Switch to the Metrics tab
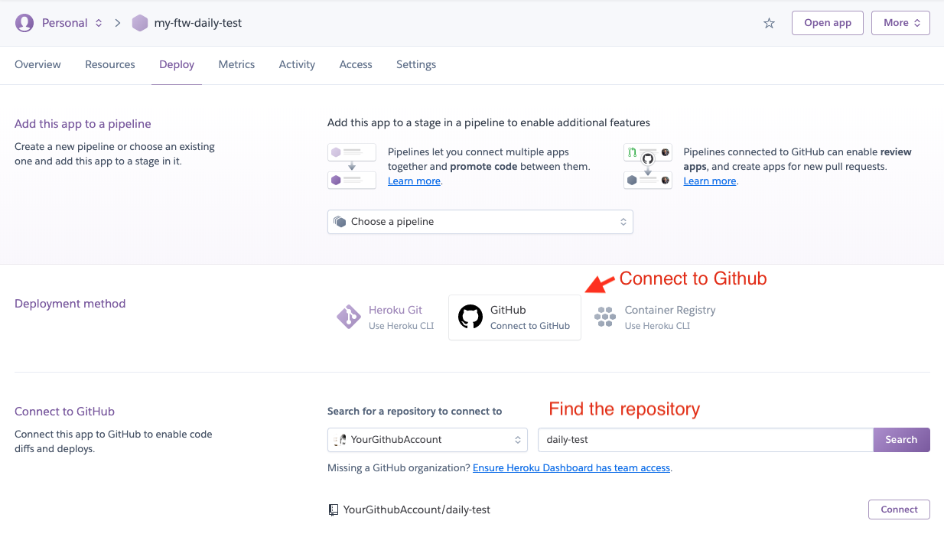Image resolution: width=944 pixels, height=560 pixels. point(236,64)
